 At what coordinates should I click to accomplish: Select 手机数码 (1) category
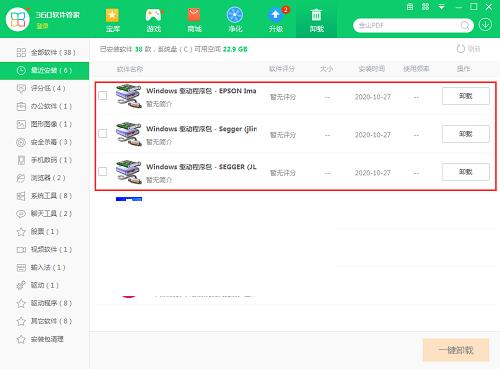45,160
